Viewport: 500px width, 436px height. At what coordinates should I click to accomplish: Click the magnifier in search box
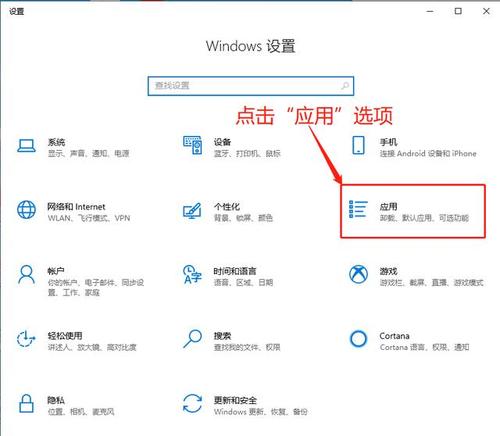click(x=345, y=86)
